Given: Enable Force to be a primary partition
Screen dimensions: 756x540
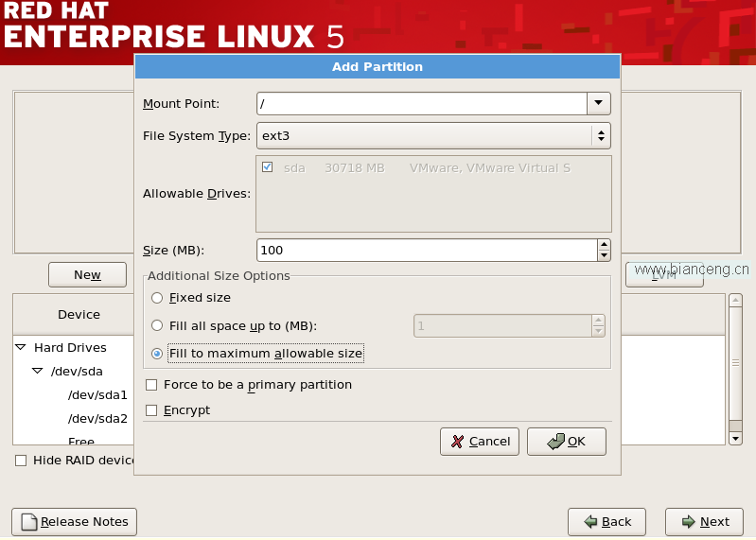Looking at the screenshot, I should (x=151, y=385).
